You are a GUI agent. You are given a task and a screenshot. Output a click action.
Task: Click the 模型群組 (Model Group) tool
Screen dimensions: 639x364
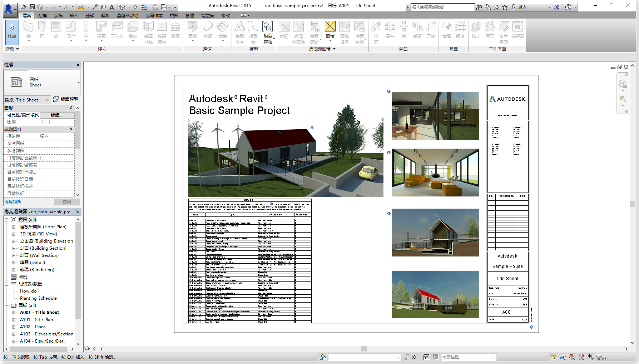tap(268, 32)
